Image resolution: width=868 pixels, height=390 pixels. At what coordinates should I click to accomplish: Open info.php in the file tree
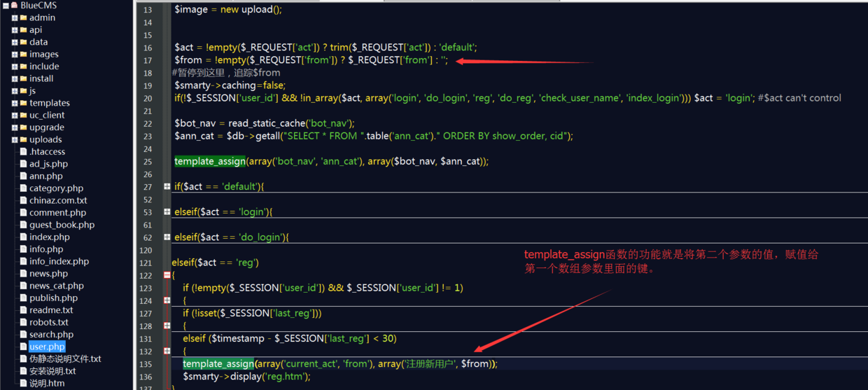pyautogui.click(x=46, y=249)
